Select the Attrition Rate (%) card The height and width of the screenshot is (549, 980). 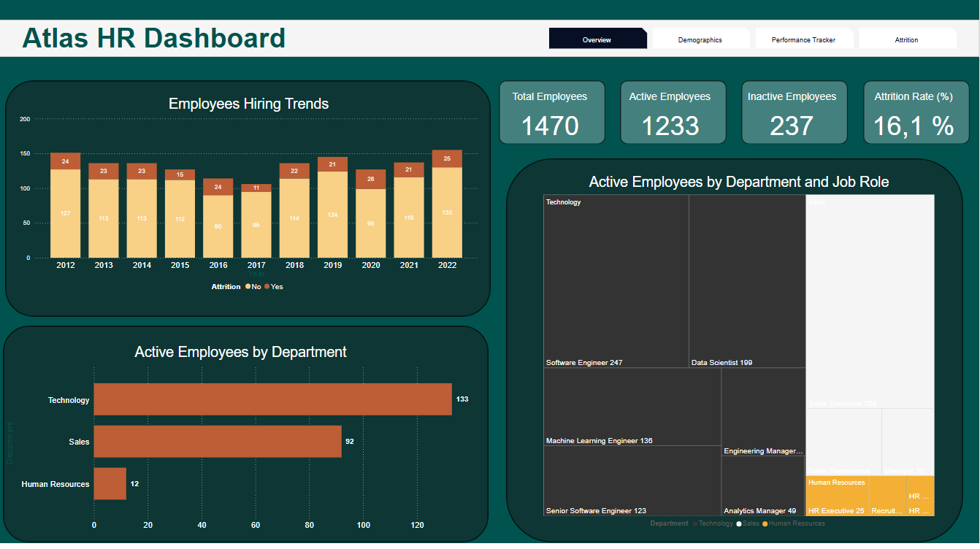(916, 112)
